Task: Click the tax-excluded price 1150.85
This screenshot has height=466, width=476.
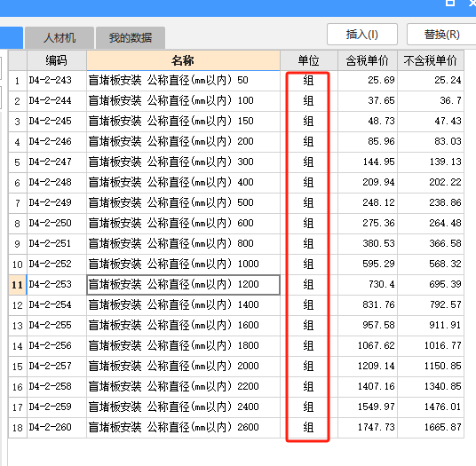Action: (x=431, y=367)
